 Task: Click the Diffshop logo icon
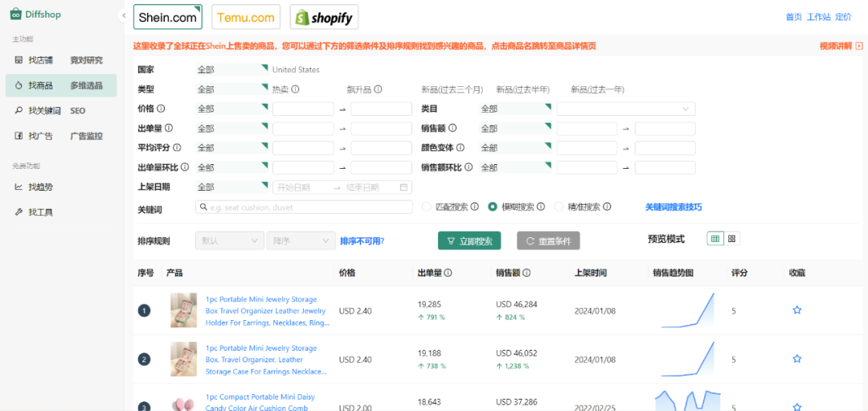point(16,14)
